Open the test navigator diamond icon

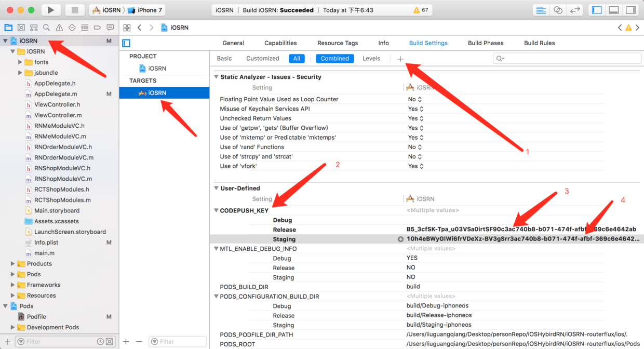pyautogui.click(x=72, y=28)
